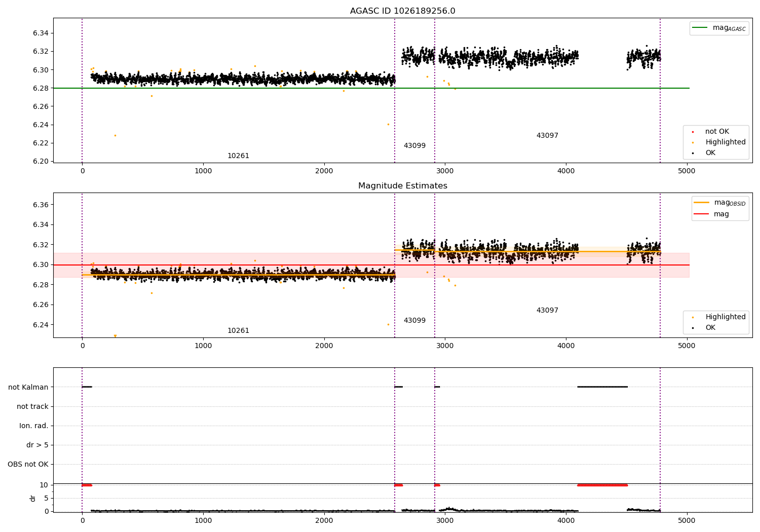The width and height of the screenshot is (760, 532).
Task: Click the '6.20' y-axis tick label
Action: click(x=41, y=161)
